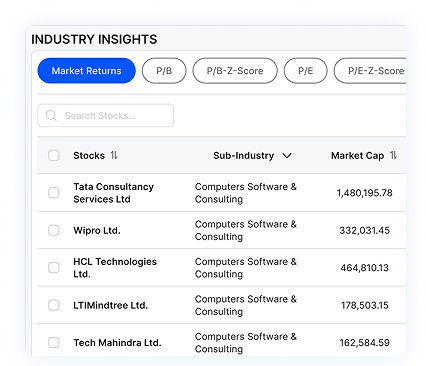Click the Sub-Industry column header label
This screenshot has height=366, width=426.
click(x=244, y=156)
